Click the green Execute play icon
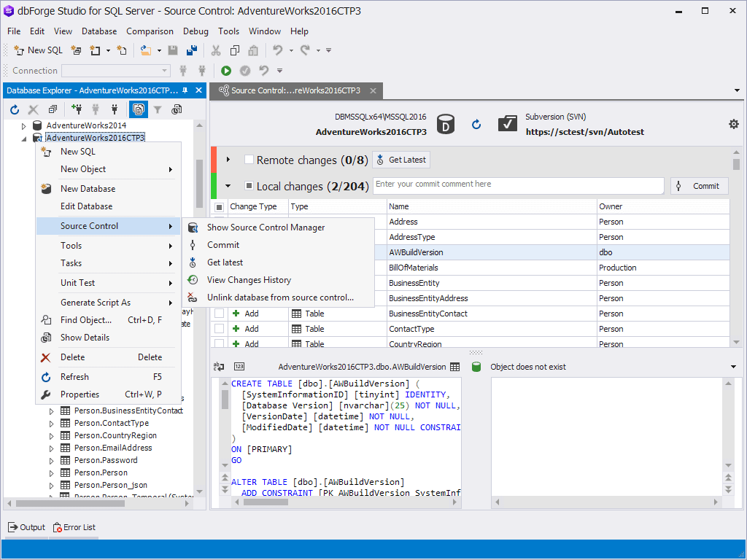 [x=226, y=71]
